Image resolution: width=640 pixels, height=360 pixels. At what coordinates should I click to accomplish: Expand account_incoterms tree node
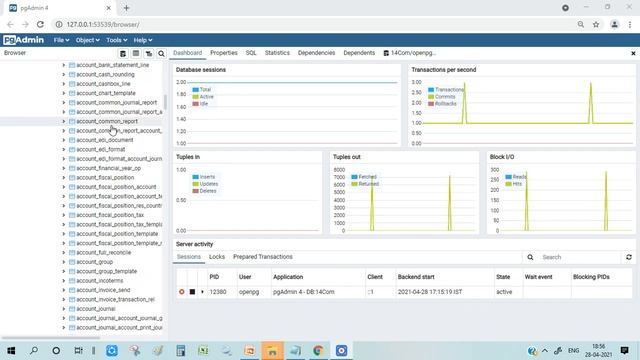pos(64,281)
